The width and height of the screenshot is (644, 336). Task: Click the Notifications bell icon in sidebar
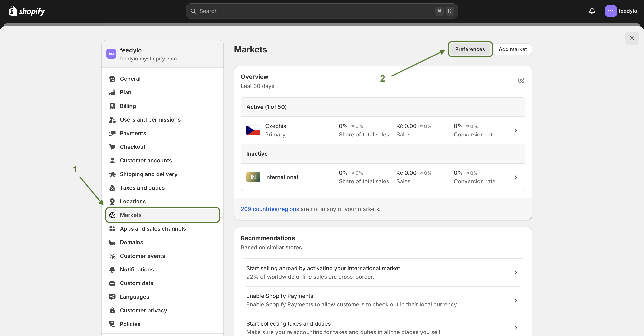click(x=112, y=270)
